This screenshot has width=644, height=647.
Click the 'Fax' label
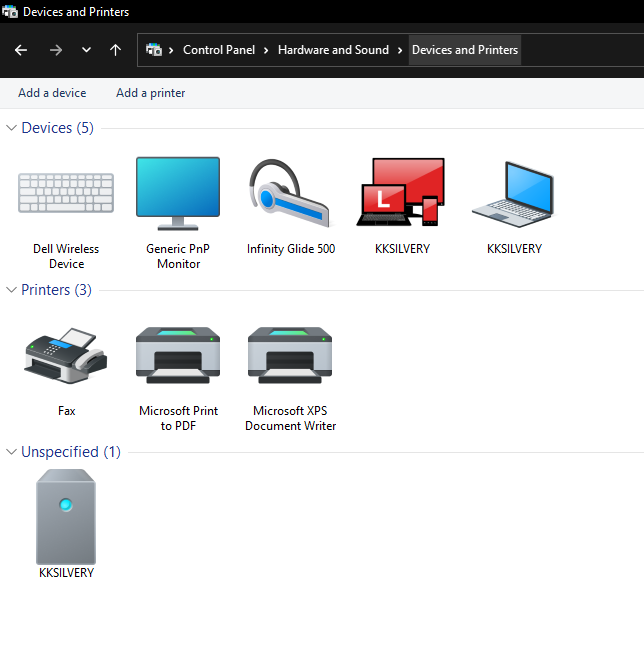coord(66,411)
